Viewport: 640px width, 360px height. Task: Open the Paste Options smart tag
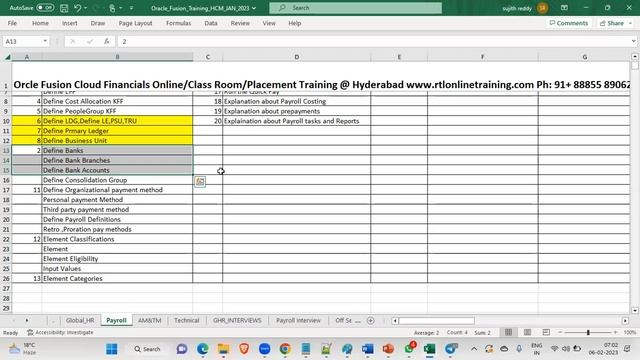click(x=200, y=182)
